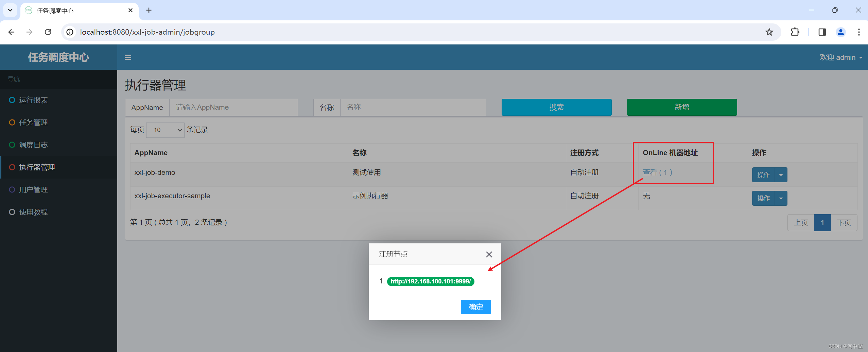Click 执行器管理 page heading

155,85
